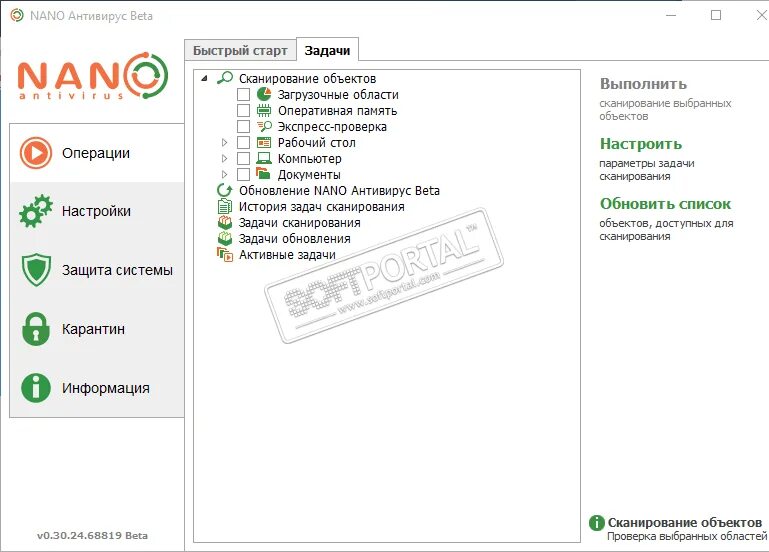Click the memory chip icon for Оперативная память
Image resolution: width=769 pixels, height=552 pixels.
[x=264, y=110]
